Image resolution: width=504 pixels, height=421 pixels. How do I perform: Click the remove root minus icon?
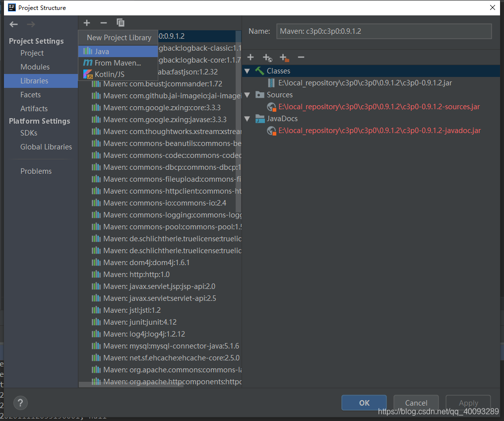pos(301,57)
